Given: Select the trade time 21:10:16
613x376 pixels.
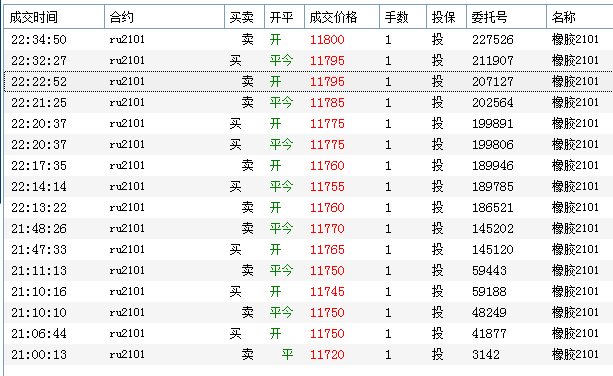Looking at the screenshot, I should (x=39, y=292).
